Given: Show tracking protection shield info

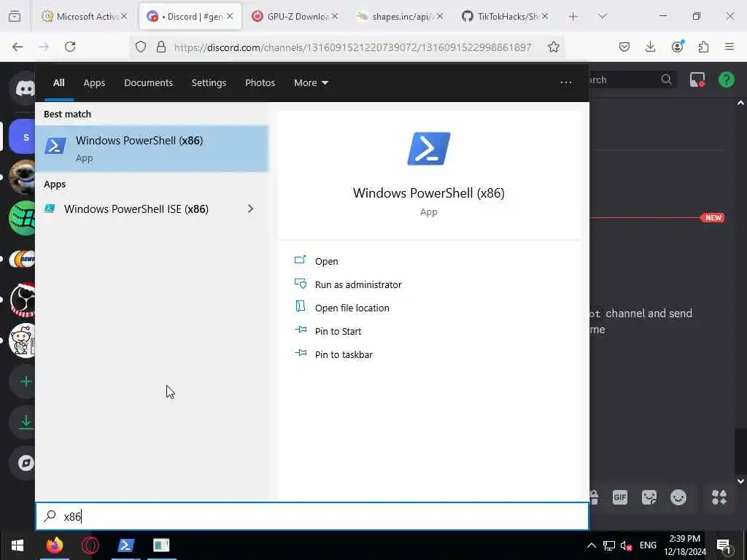Looking at the screenshot, I should 141,47.
